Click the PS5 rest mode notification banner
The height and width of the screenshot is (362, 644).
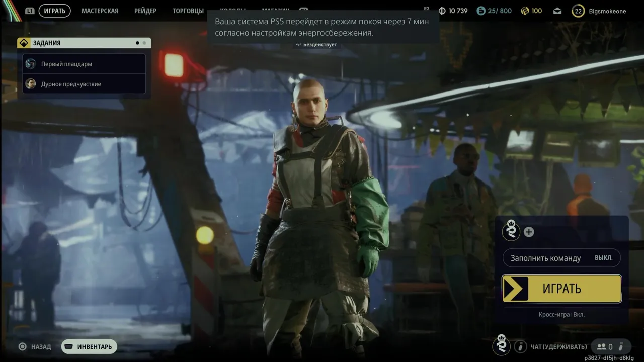coord(323,27)
